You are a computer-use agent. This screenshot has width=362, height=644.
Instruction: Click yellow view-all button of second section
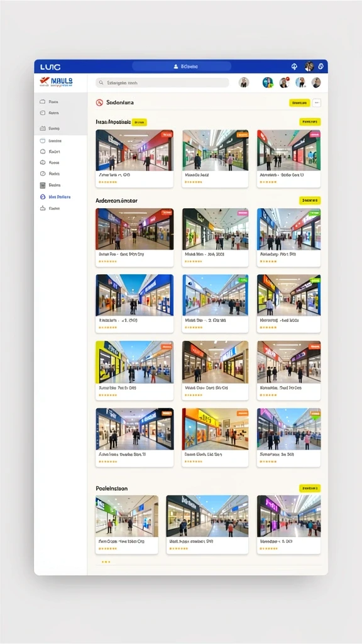click(x=310, y=201)
